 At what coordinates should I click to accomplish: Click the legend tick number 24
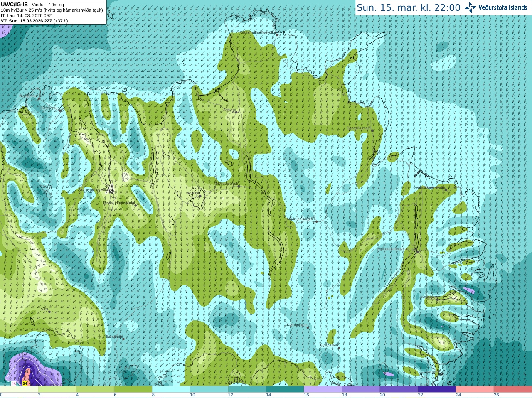458,395
